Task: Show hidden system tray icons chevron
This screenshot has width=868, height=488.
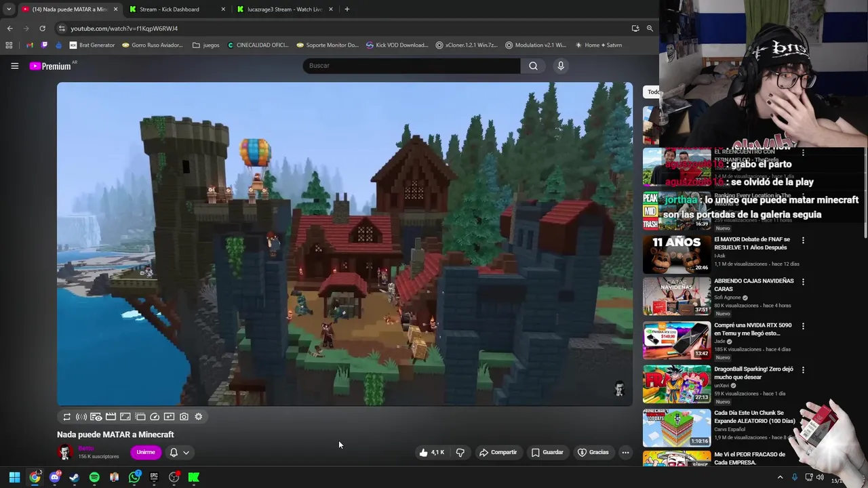Action: coord(780,478)
